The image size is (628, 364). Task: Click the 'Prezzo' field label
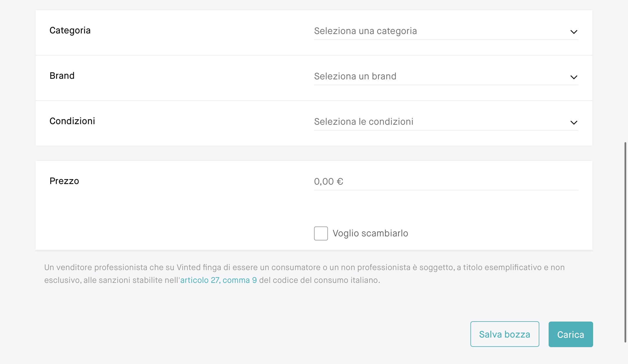[x=64, y=181]
